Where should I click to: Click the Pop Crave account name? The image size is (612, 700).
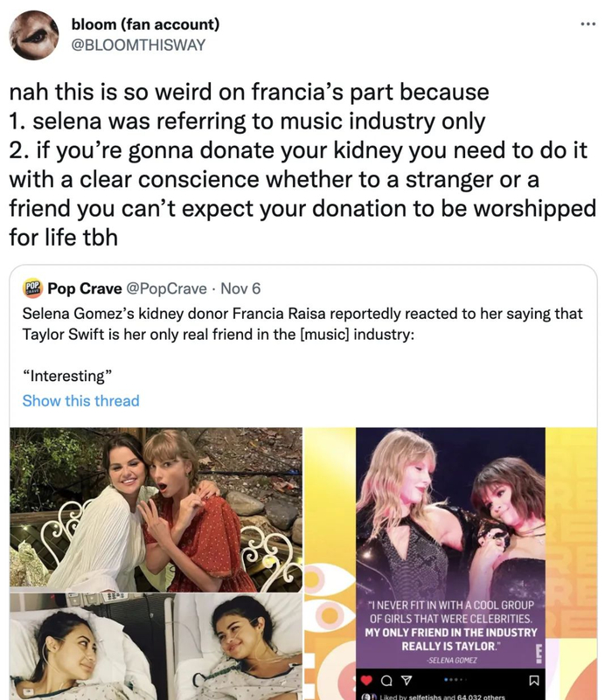85,288
